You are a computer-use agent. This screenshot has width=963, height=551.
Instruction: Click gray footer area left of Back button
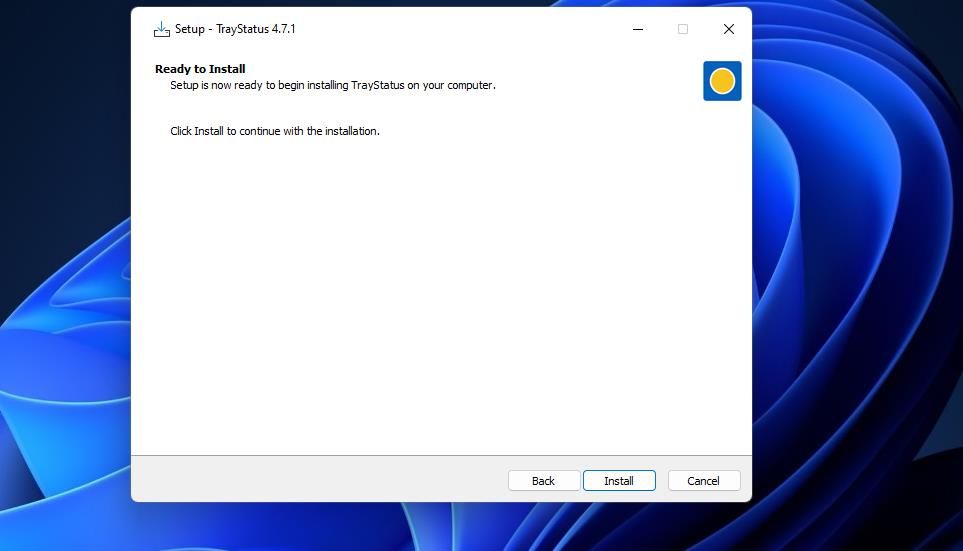click(x=320, y=480)
